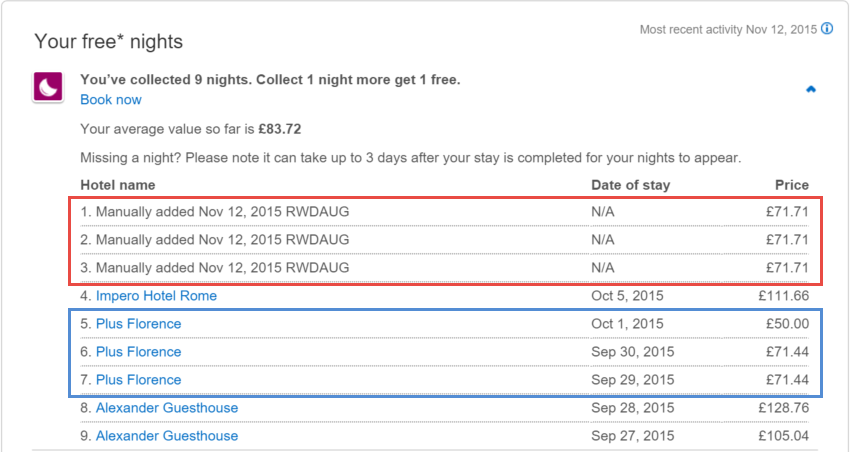Screen dimensions: 850x452
Task: Click the £111.66 price for Impero Hotel
Action: pyautogui.click(x=783, y=296)
